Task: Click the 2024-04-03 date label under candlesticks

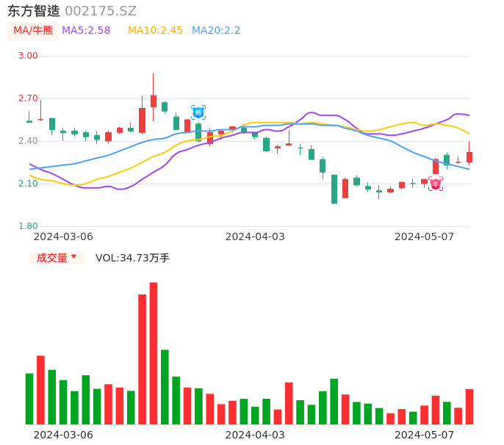Action: click(254, 236)
